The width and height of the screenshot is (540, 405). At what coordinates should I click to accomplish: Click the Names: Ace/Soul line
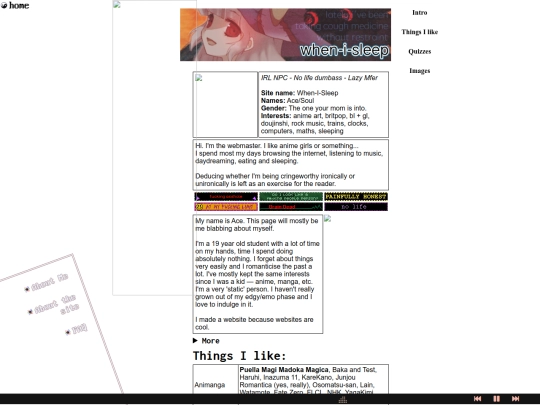point(287,101)
